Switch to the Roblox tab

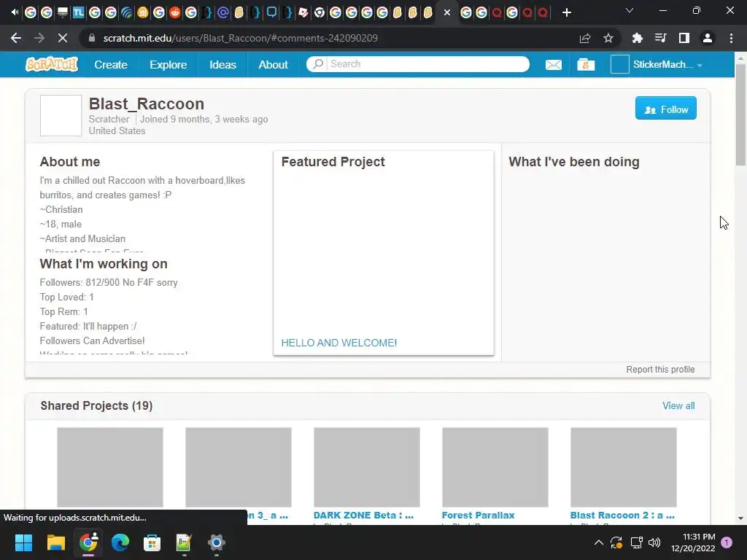303,12
